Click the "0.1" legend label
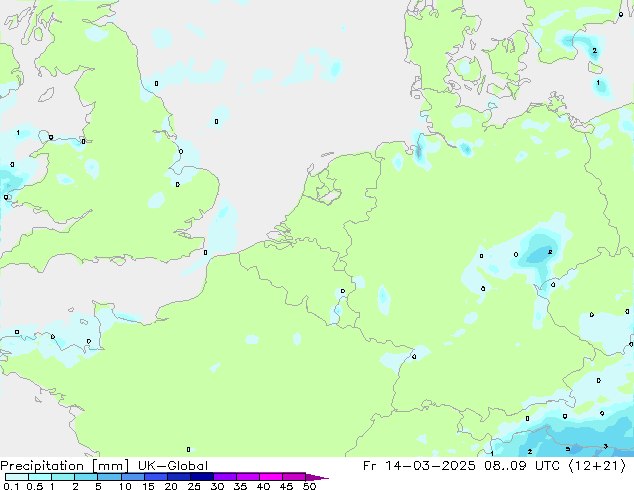Image resolution: width=634 pixels, height=490 pixels. point(11,486)
